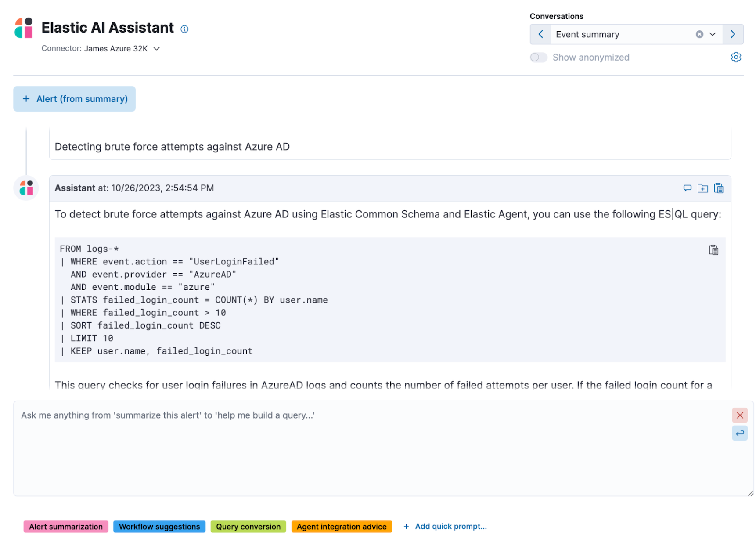Click the Assistant timestamp 10/26/2023, 2:54:54 PM
The height and width of the screenshot is (549, 756).
point(162,188)
